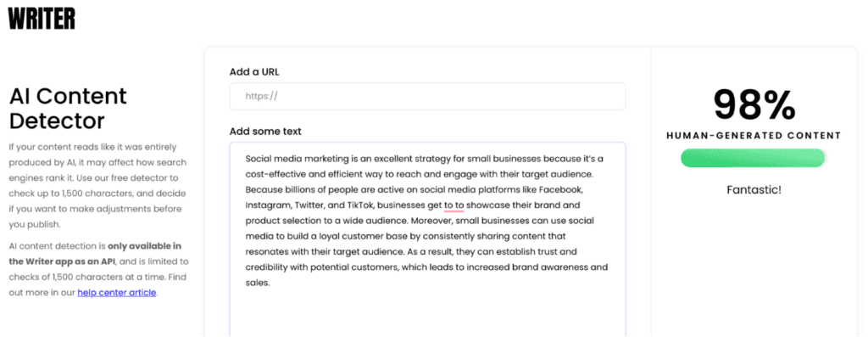Place cursor at "Social media marketing" start
The height and width of the screenshot is (337, 868).
tap(246, 159)
